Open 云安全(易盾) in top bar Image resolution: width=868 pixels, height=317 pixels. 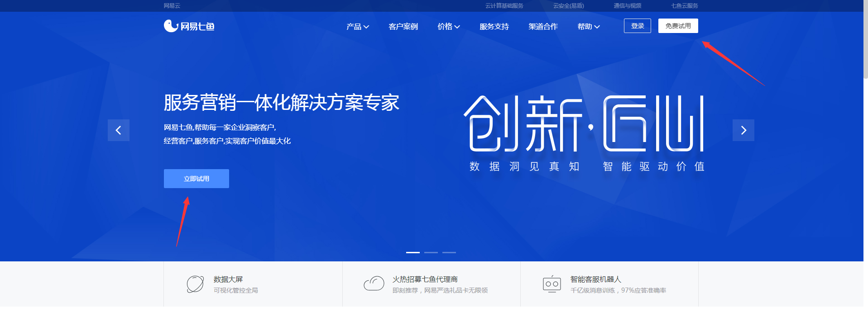click(x=569, y=6)
